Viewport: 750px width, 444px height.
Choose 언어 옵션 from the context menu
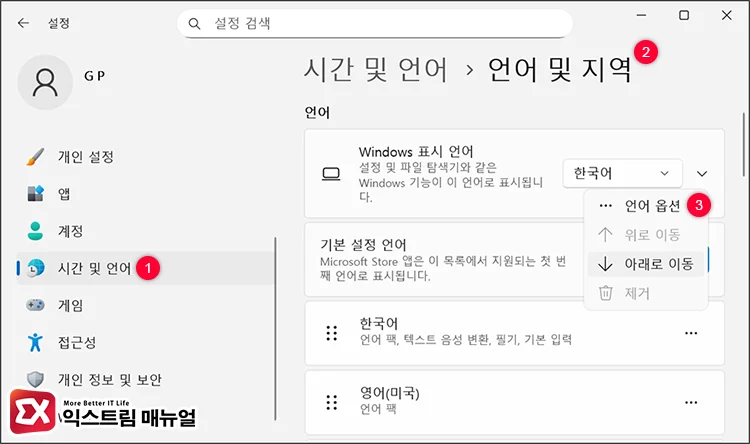coord(652,206)
